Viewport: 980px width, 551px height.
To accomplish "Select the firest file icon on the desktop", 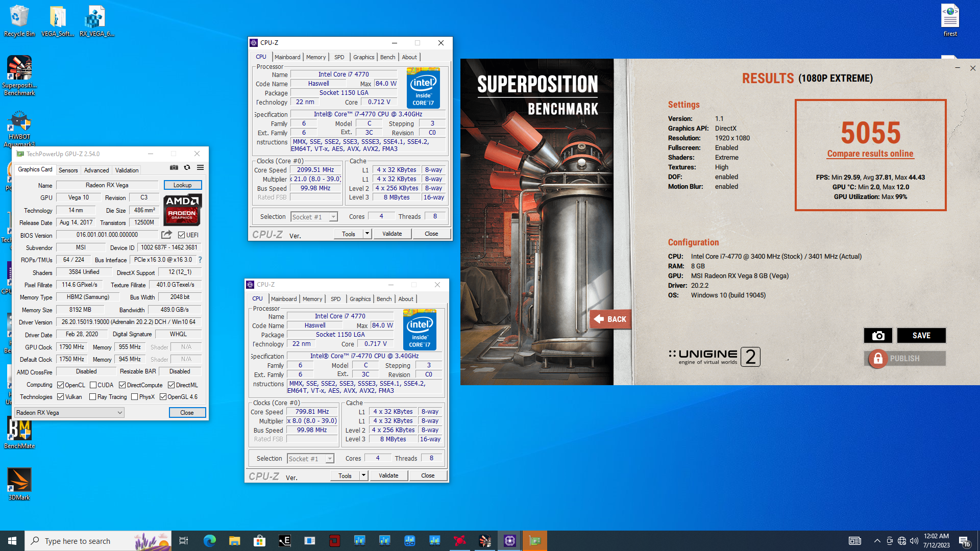I will click(x=950, y=21).
